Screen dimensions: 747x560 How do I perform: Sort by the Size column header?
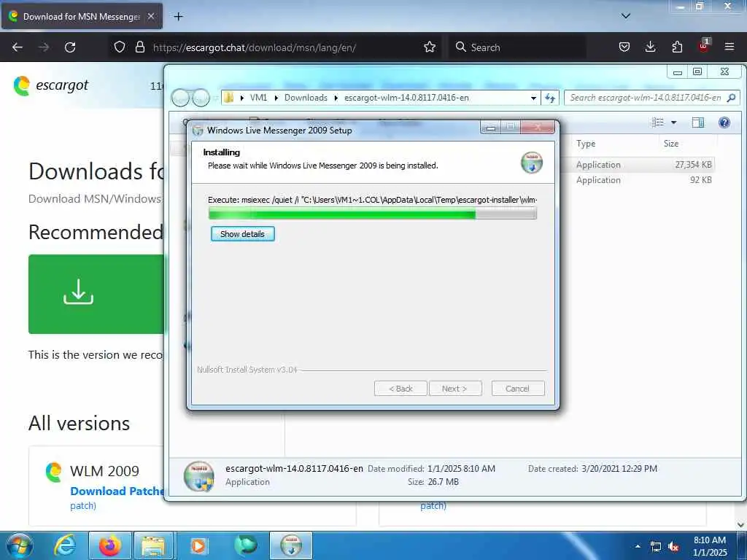[x=671, y=144]
